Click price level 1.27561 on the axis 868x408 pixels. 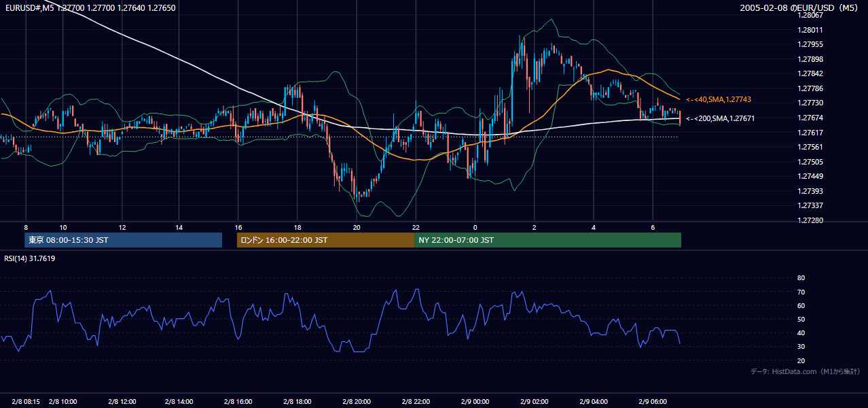tap(810, 147)
